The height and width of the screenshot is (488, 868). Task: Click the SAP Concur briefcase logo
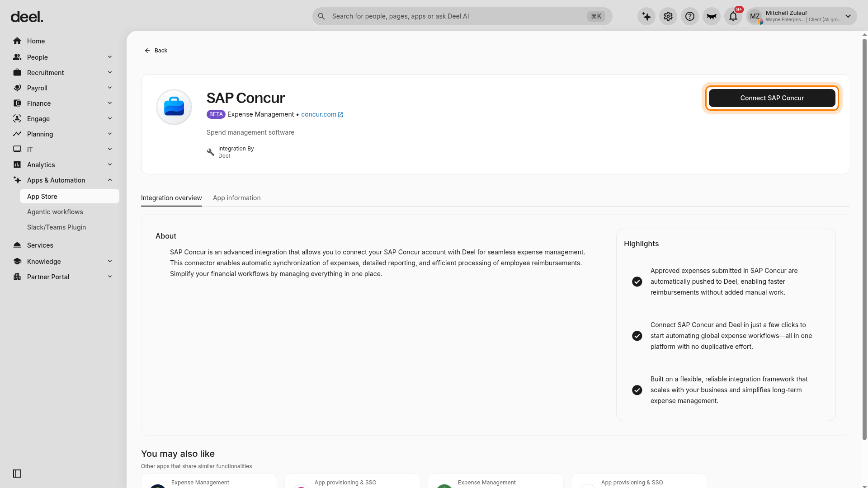point(174,107)
